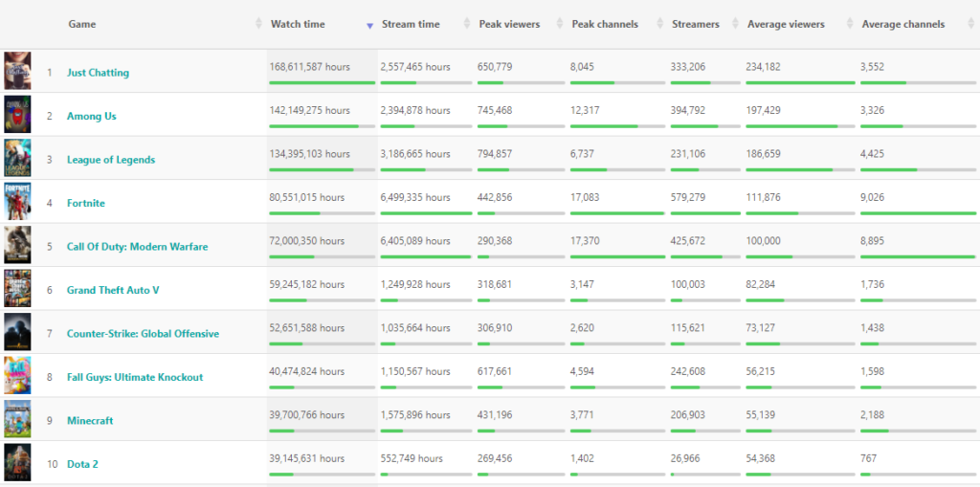Image resolution: width=980 pixels, height=487 pixels.
Task: Click the Among Us cover thumbnail
Action: pos(17,115)
